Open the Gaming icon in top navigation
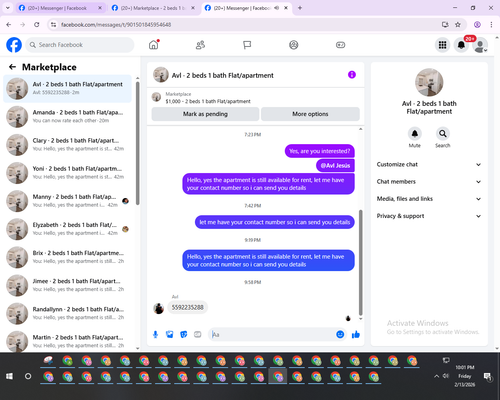This screenshot has width=500, height=400. (x=340, y=45)
